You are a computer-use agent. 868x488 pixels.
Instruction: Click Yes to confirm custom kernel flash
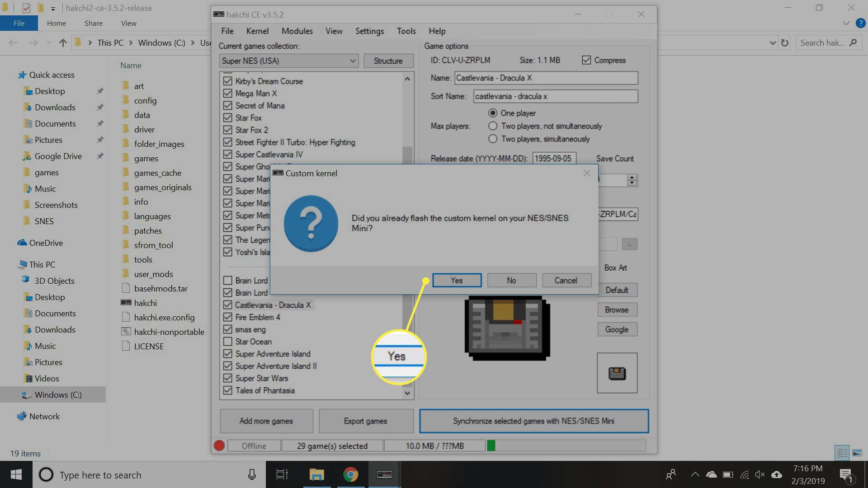tap(456, 280)
